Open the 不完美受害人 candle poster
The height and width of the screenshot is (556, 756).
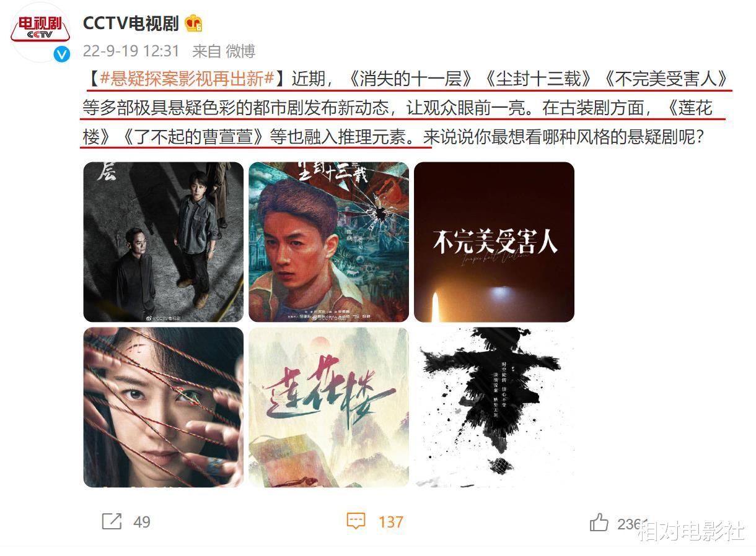494,242
